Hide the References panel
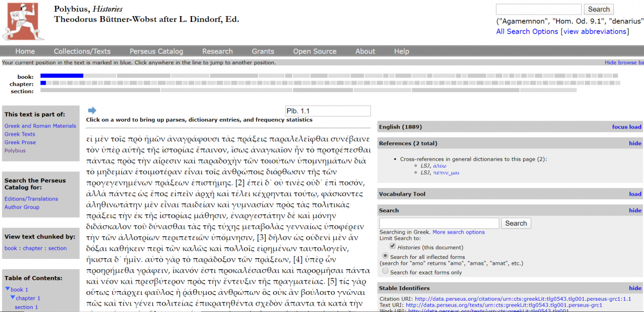The width and height of the screenshot is (644, 312). (x=635, y=143)
